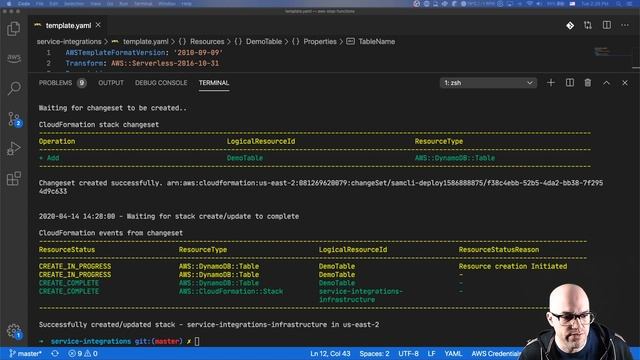640x360 pixels.
Task: Click the master branch in status bar
Action: [x=25, y=353]
